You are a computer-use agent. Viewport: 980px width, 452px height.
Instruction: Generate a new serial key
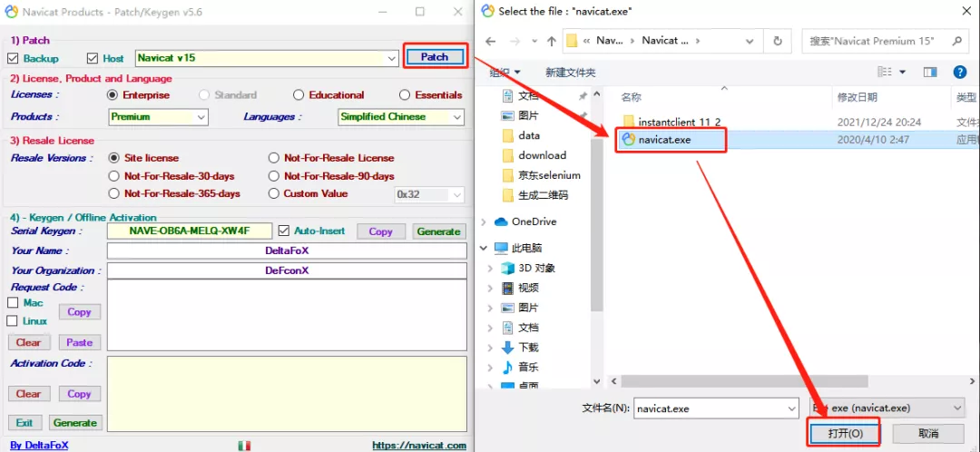[x=439, y=231]
